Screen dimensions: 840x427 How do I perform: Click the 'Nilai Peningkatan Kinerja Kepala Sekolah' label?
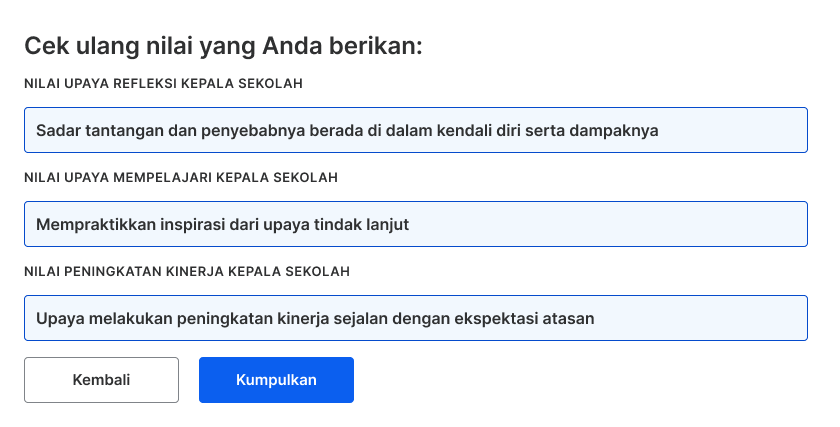pos(187,271)
